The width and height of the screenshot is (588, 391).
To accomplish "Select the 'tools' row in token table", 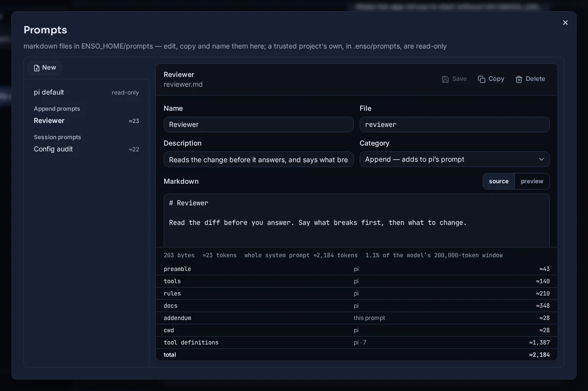I will click(x=357, y=281).
